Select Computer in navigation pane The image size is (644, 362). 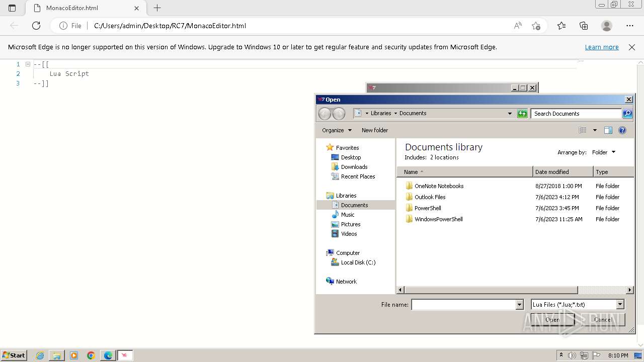pyautogui.click(x=348, y=253)
